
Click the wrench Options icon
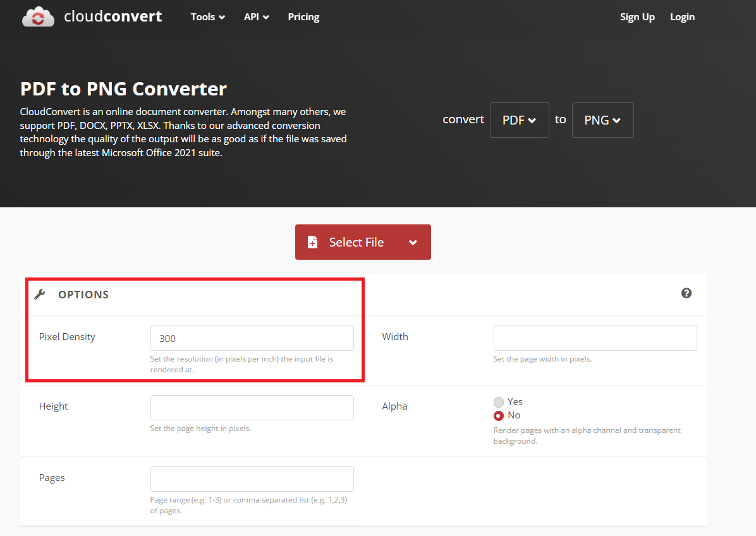(x=40, y=294)
